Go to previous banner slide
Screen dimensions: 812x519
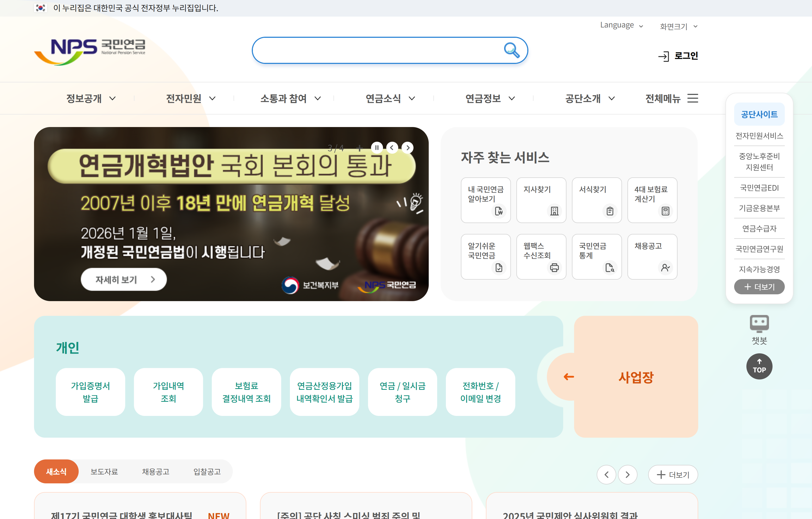pos(392,148)
